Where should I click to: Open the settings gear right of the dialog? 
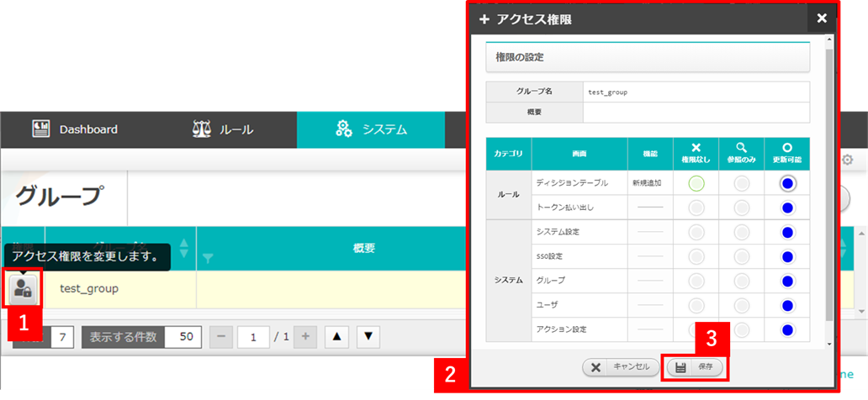[847, 160]
